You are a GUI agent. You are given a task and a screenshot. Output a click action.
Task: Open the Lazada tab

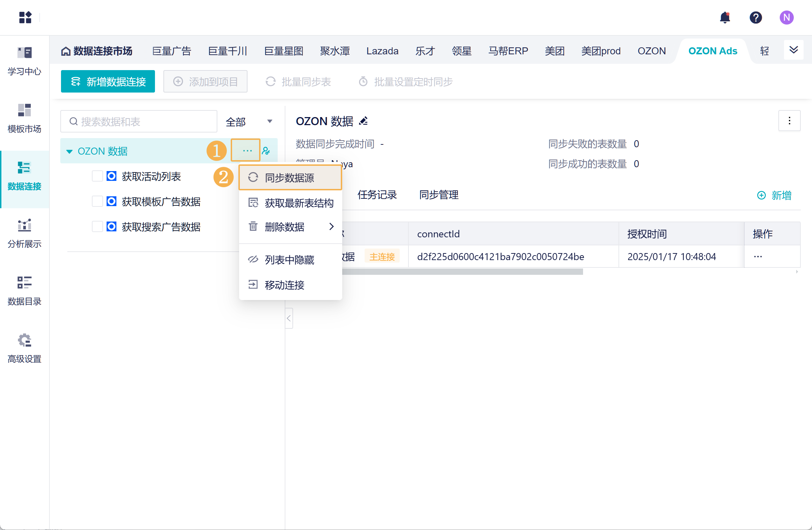coord(383,51)
